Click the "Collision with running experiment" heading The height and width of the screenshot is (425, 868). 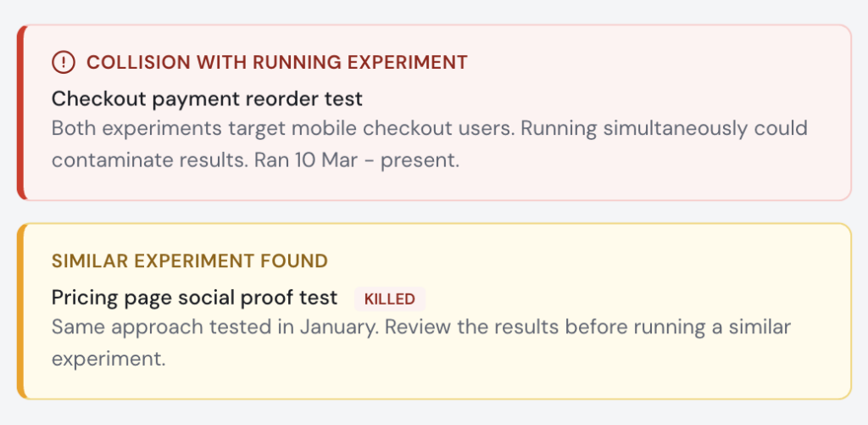click(276, 62)
